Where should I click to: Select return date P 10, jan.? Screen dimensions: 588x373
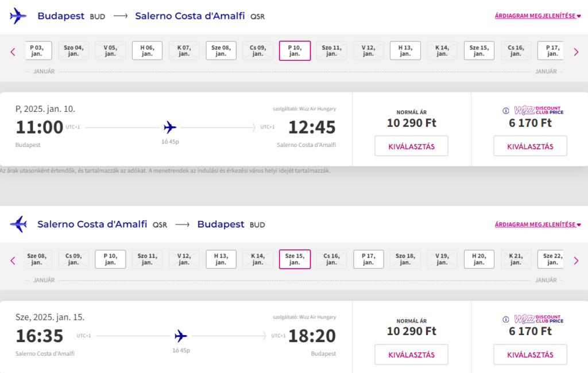pos(110,259)
